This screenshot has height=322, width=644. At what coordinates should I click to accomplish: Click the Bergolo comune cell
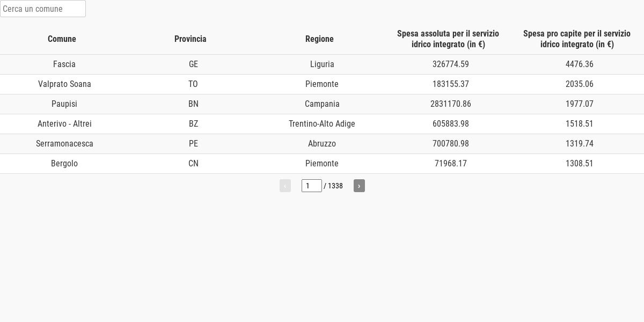(64, 164)
